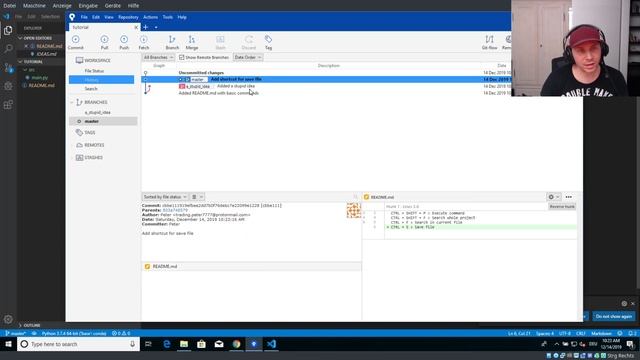Click the Tag toolbar icon
The height and width of the screenshot is (360, 640).
[x=268, y=42]
